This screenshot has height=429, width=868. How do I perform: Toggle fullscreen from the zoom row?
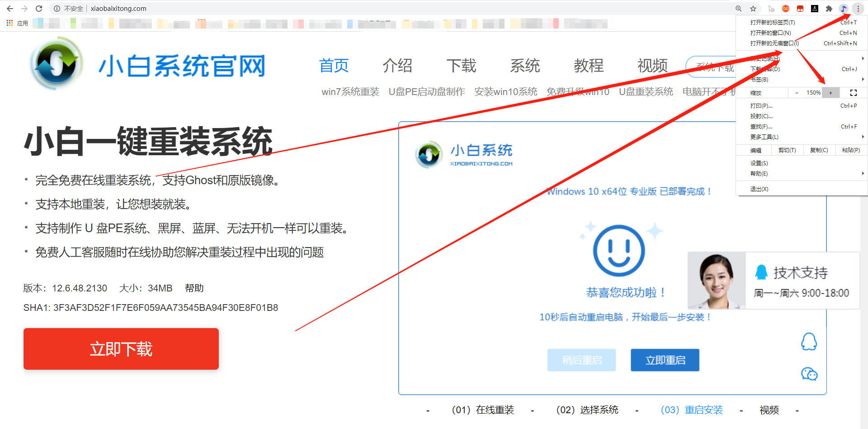pos(854,93)
